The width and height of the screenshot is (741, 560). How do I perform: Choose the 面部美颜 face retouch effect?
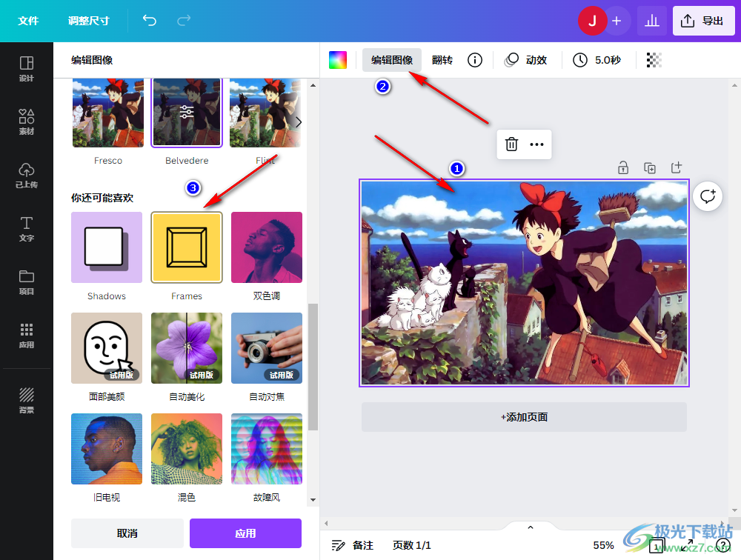(107, 348)
